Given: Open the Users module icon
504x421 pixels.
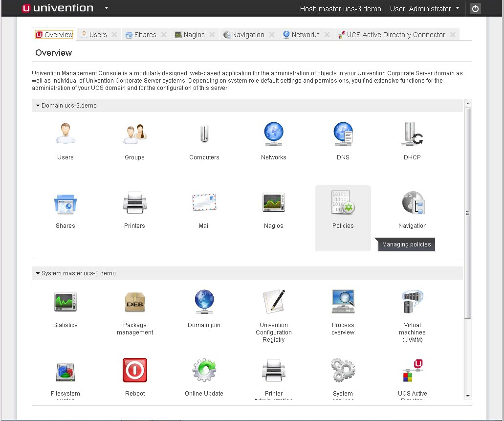Looking at the screenshot, I should 65,133.
